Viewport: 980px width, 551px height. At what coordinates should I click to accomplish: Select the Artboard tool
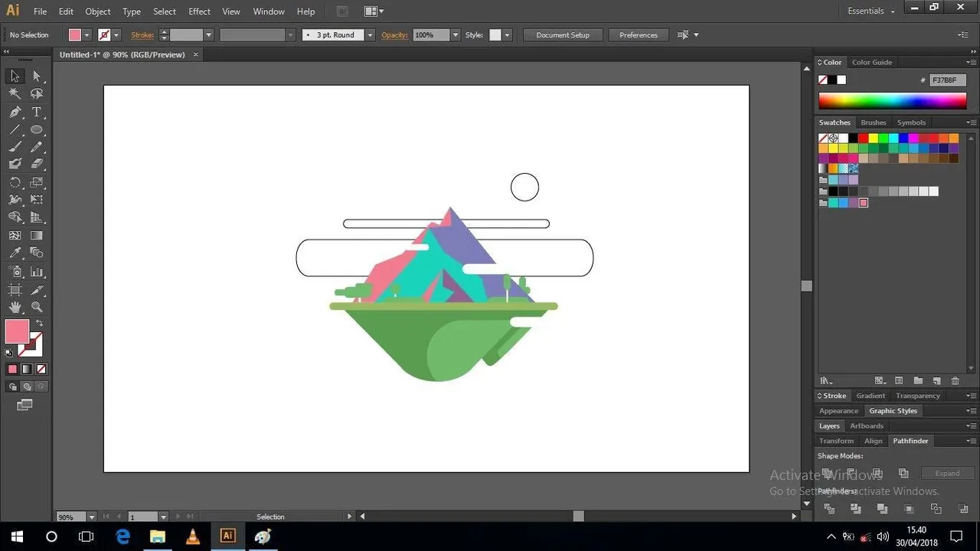click(x=15, y=289)
